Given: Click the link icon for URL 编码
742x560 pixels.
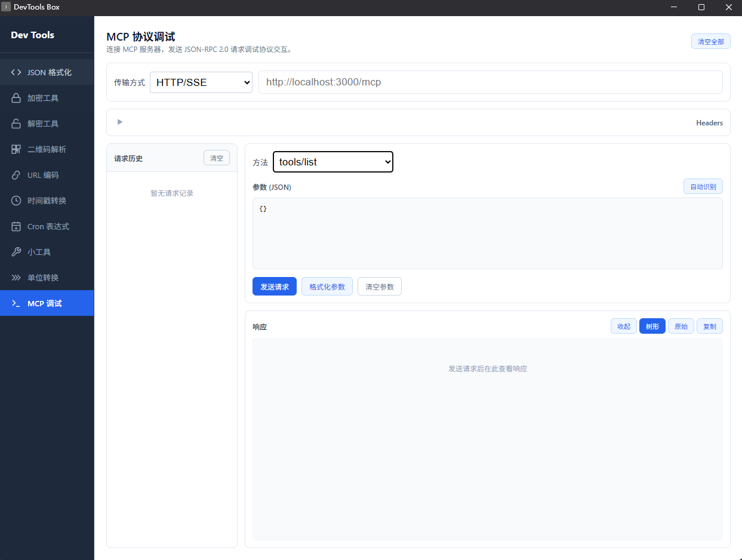Looking at the screenshot, I should 16,175.
